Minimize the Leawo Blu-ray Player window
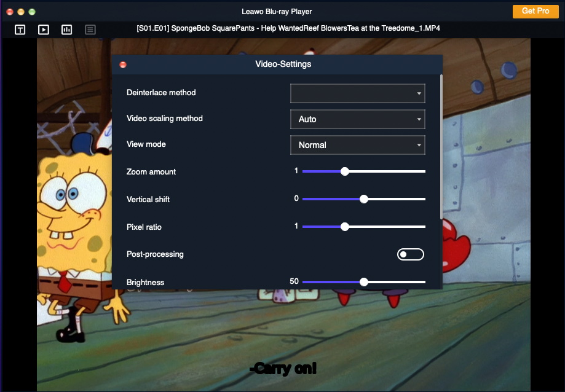565x392 pixels. point(21,12)
